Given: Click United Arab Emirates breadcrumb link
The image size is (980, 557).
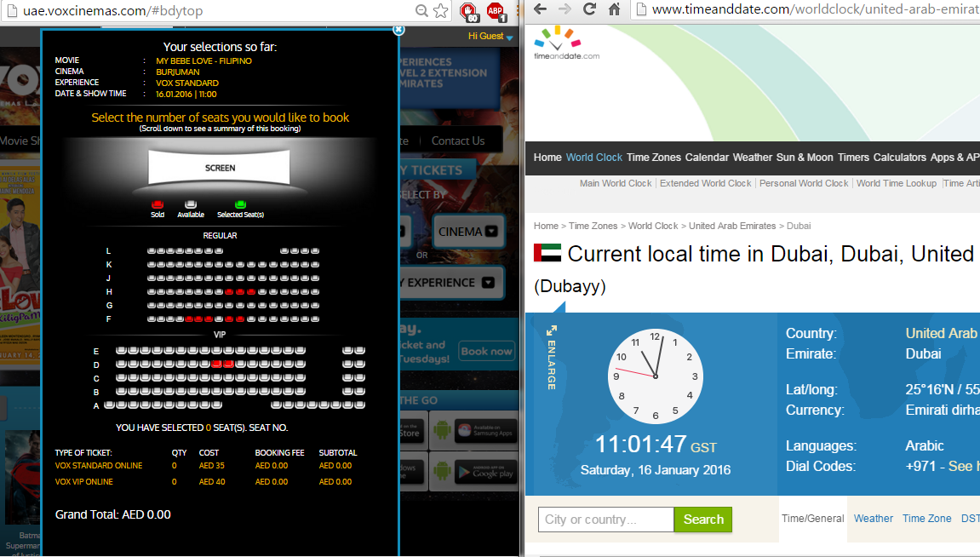Looking at the screenshot, I should pyautogui.click(x=732, y=226).
